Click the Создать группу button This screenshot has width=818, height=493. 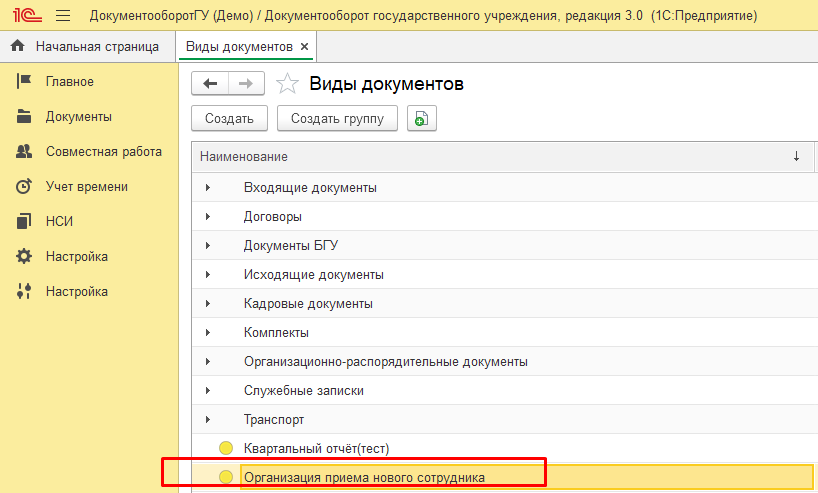tap(337, 118)
